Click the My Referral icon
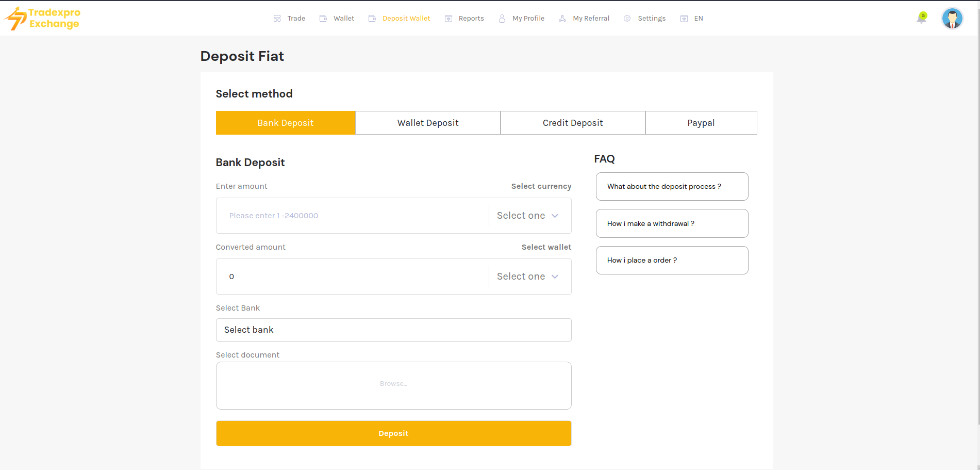The height and width of the screenshot is (470, 980). [x=562, y=19]
